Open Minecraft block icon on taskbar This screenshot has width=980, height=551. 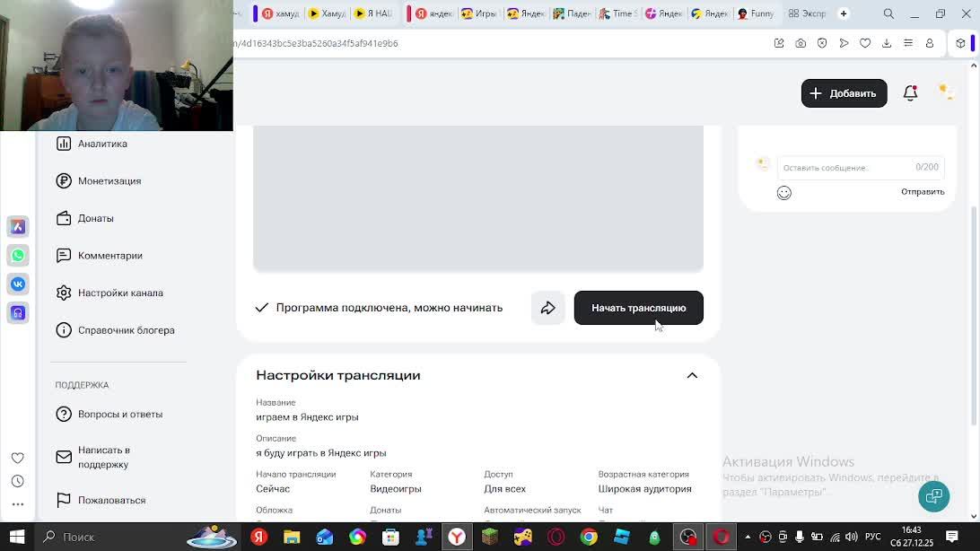[490, 537]
